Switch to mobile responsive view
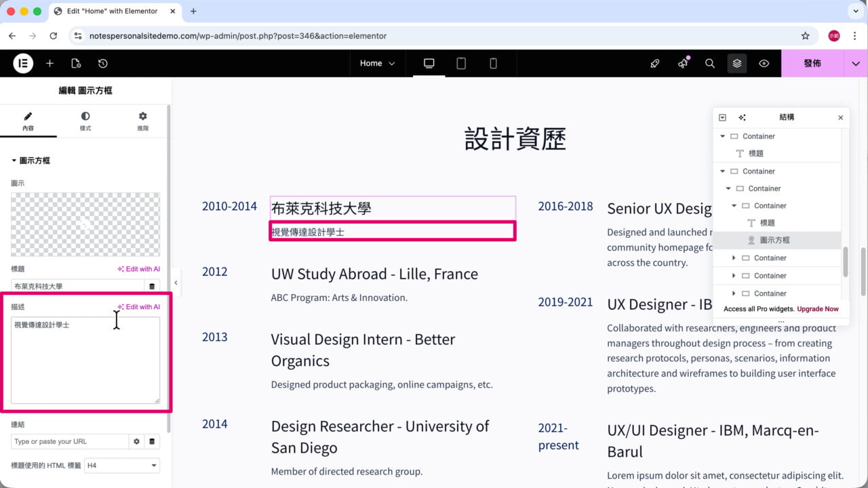This screenshot has height=488, width=868. point(493,63)
